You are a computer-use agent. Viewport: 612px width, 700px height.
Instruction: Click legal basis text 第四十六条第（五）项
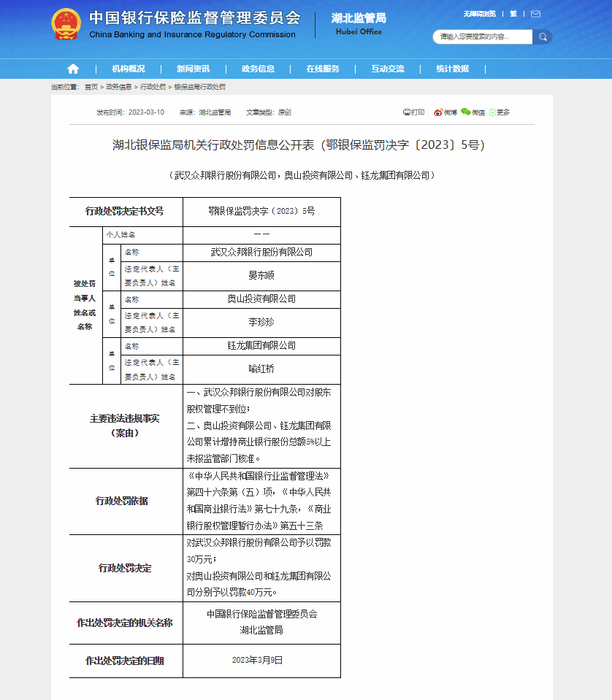tap(231, 493)
